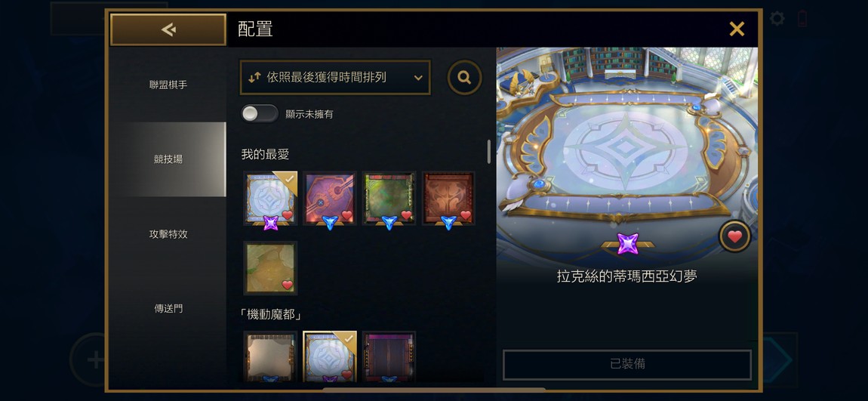Select the dark purple 機動魔都 arena thumbnail
This screenshot has height=401, width=868.
click(x=389, y=356)
